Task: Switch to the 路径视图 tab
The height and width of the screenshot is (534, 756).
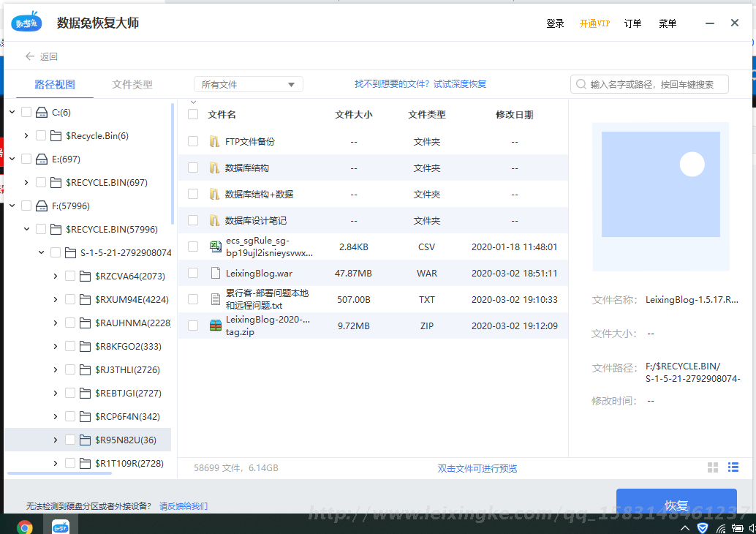Action: [x=55, y=84]
